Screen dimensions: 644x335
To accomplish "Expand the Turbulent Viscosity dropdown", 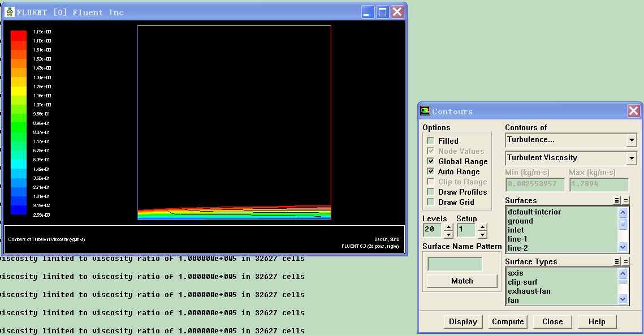I will (631, 158).
